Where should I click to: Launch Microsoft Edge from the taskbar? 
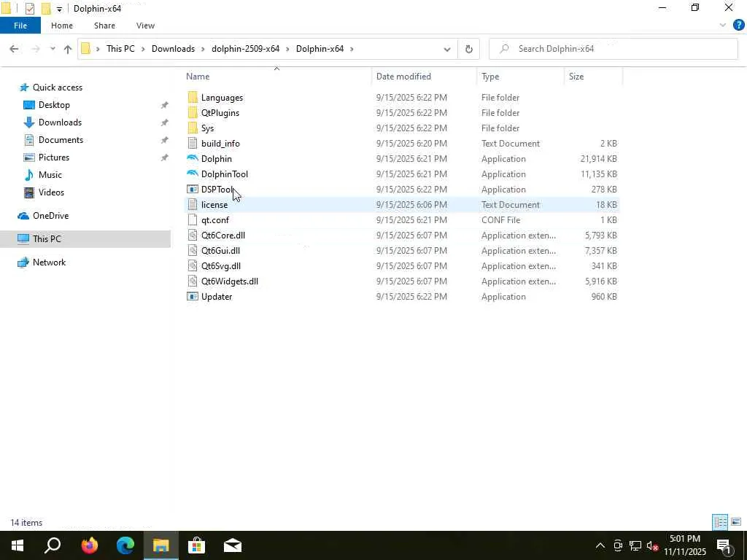coord(125,545)
